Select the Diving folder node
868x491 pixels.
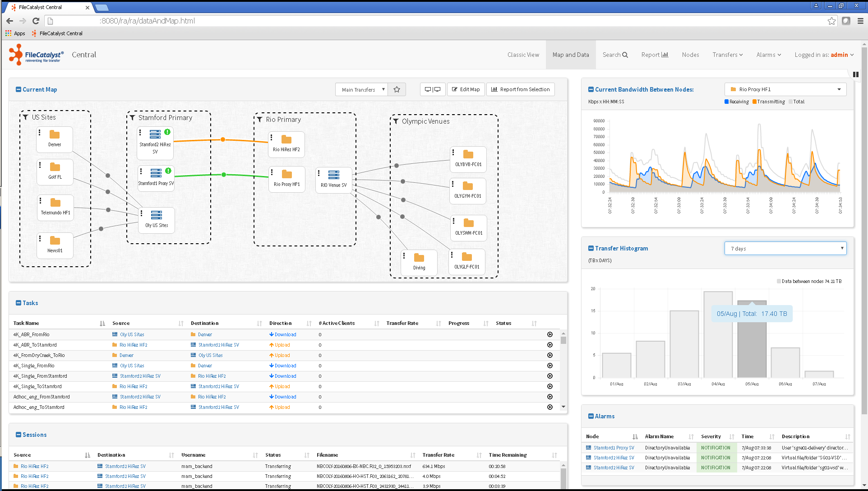click(419, 263)
